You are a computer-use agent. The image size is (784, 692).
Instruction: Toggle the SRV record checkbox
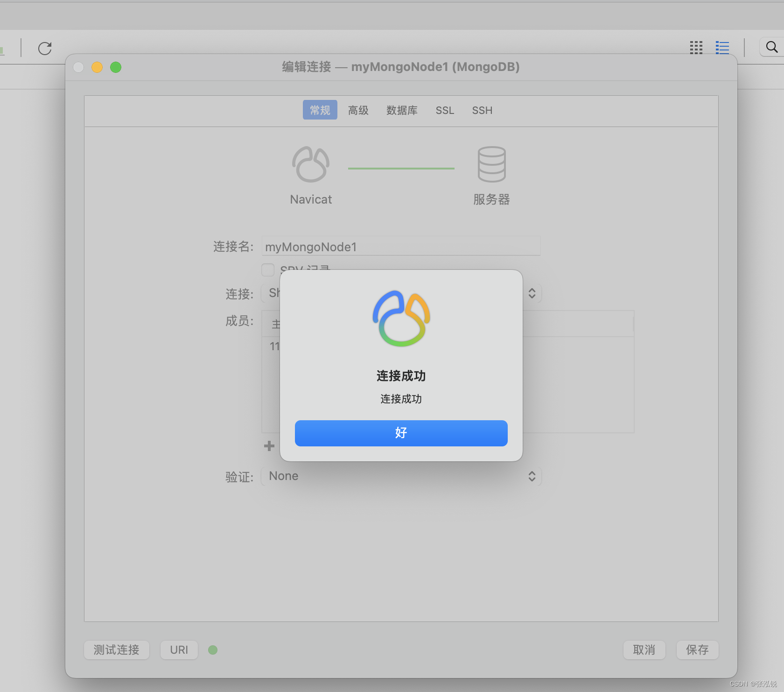(268, 270)
